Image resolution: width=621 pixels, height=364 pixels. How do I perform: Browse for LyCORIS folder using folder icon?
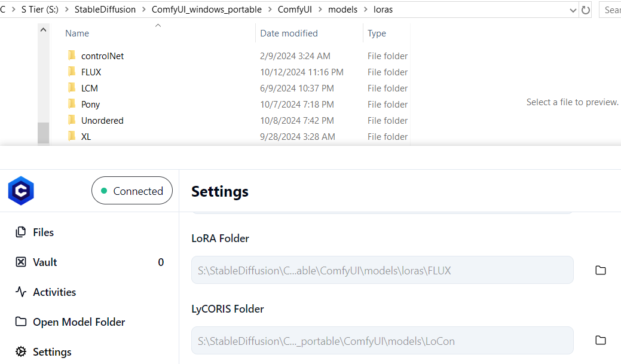(601, 341)
